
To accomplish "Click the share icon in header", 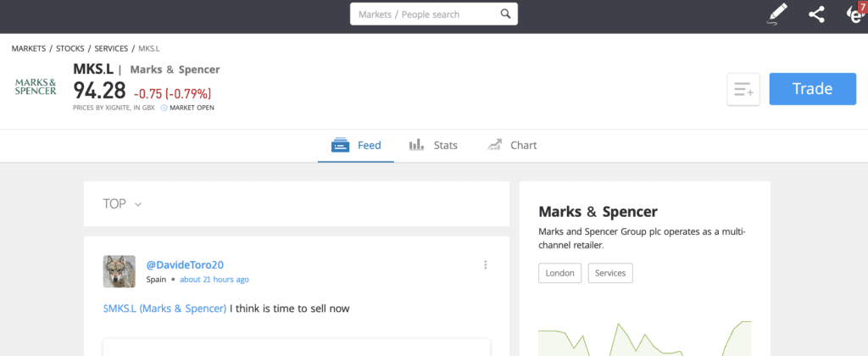I will tap(816, 14).
